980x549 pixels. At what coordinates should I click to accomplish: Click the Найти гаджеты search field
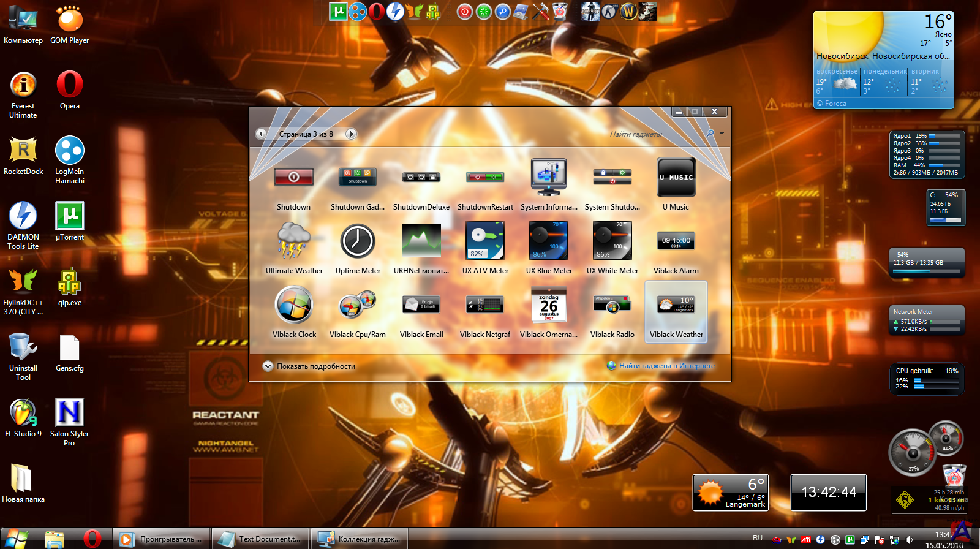649,134
